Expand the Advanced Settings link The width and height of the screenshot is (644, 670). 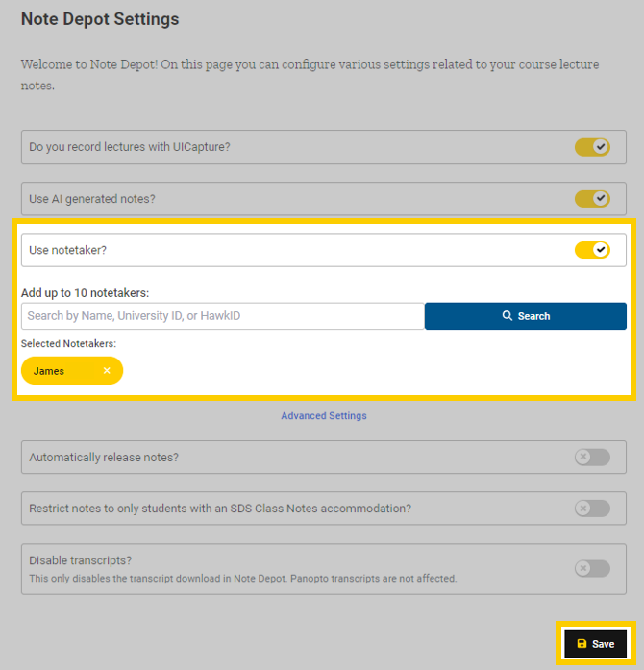point(323,416)
